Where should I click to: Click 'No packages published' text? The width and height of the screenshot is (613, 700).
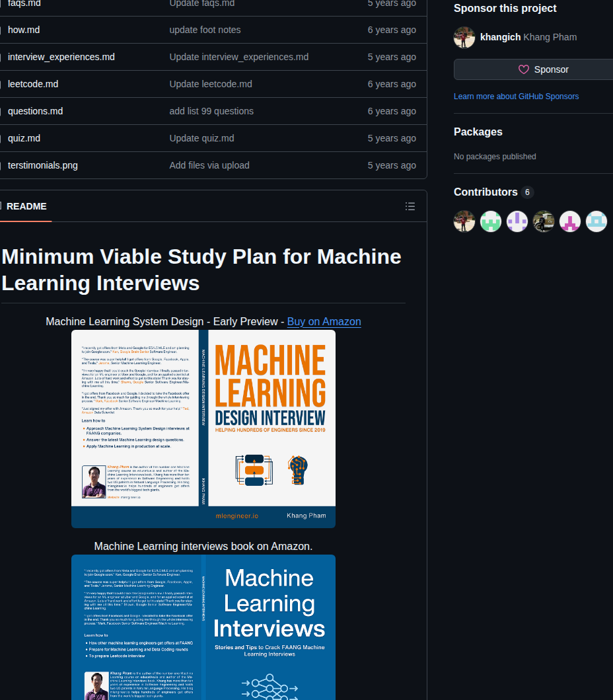(x=495, y=157)
